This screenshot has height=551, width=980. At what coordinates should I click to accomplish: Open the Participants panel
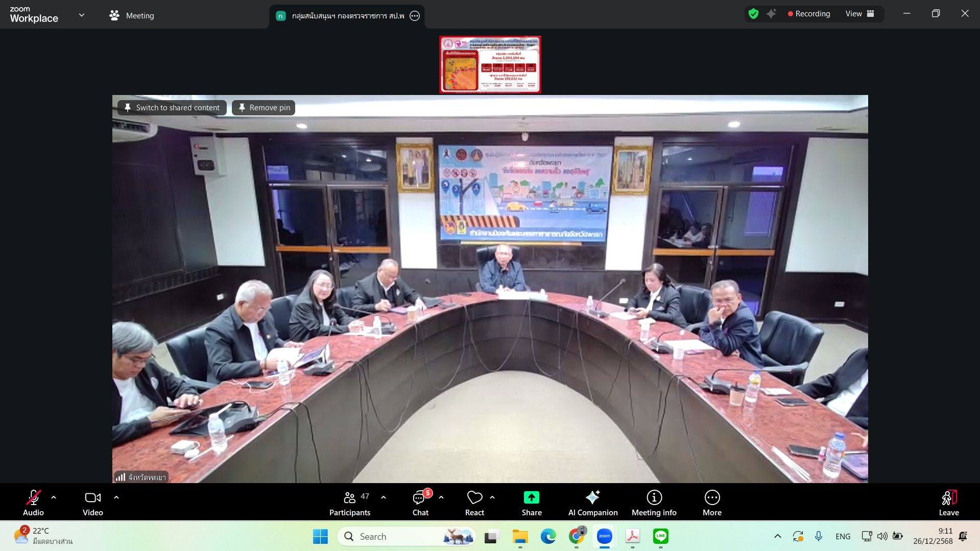click(350, 503)
